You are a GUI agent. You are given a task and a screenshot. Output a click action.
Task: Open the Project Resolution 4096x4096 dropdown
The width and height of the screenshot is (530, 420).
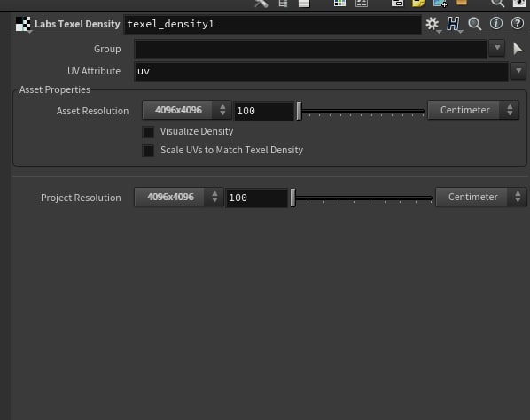tap(179, 197)
